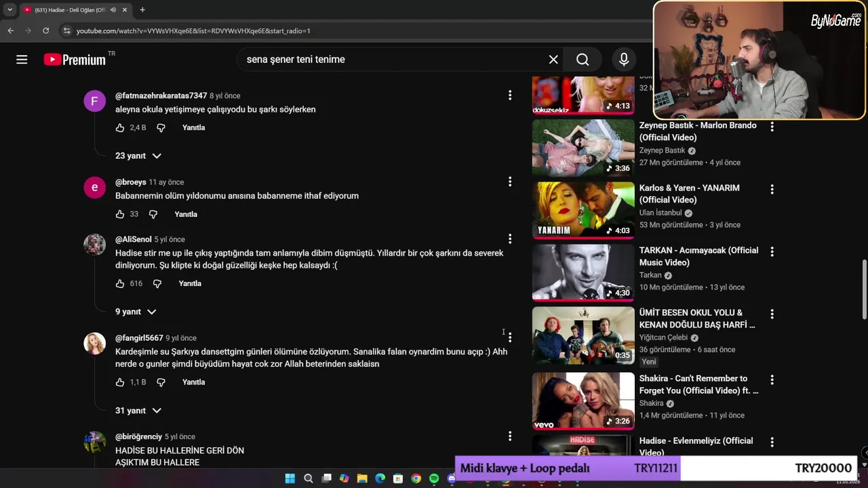Open File Explorer from the taskbar

click(362, 479)
